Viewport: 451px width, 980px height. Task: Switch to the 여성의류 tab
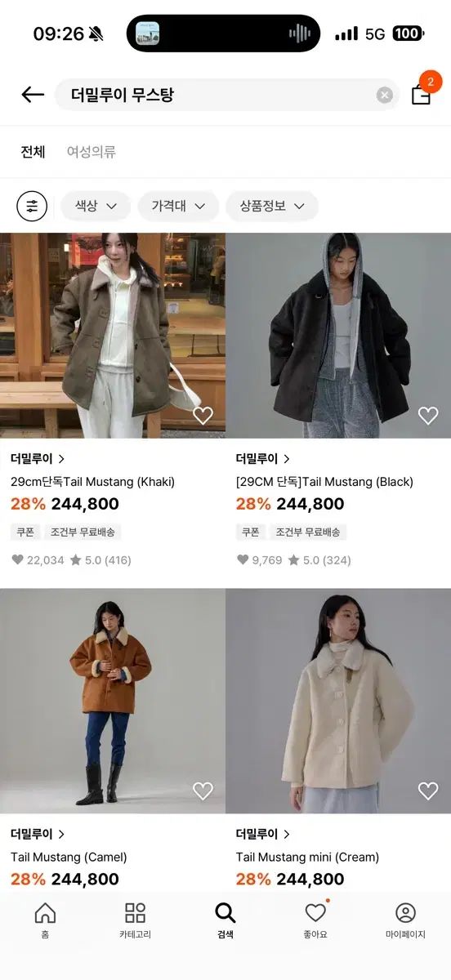tap(92, 152)
